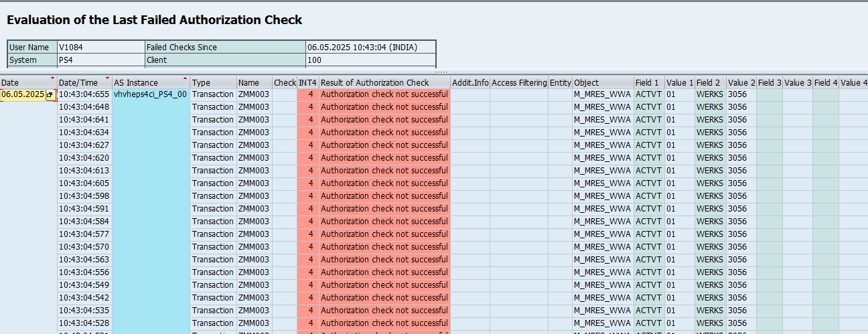Select the Field 1 column header

[647, 83]
